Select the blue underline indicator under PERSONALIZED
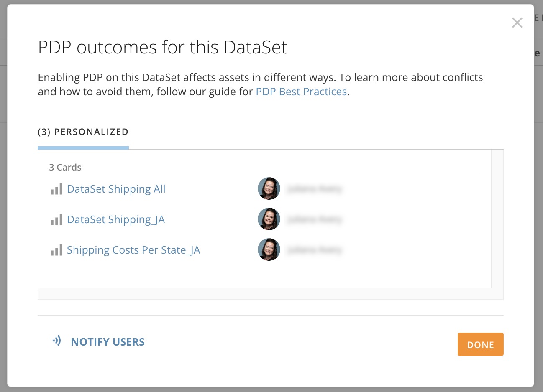This screenshot has width=543, height=392. pyautogui.click(x=83, y=148)
